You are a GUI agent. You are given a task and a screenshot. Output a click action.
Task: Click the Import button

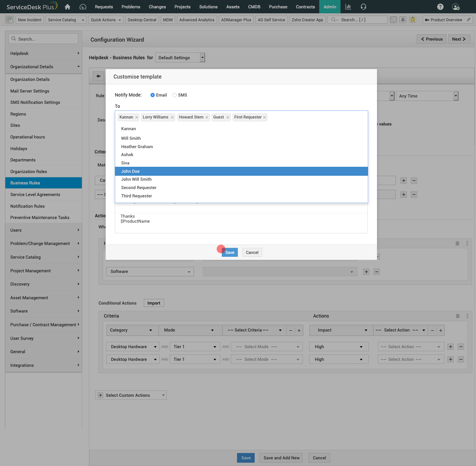(x=154, y=303)
